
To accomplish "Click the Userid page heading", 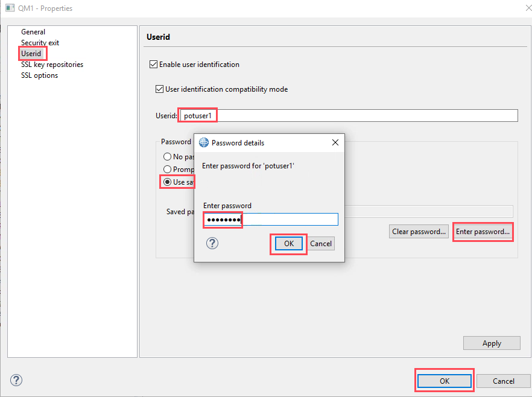I will point(158,37).
